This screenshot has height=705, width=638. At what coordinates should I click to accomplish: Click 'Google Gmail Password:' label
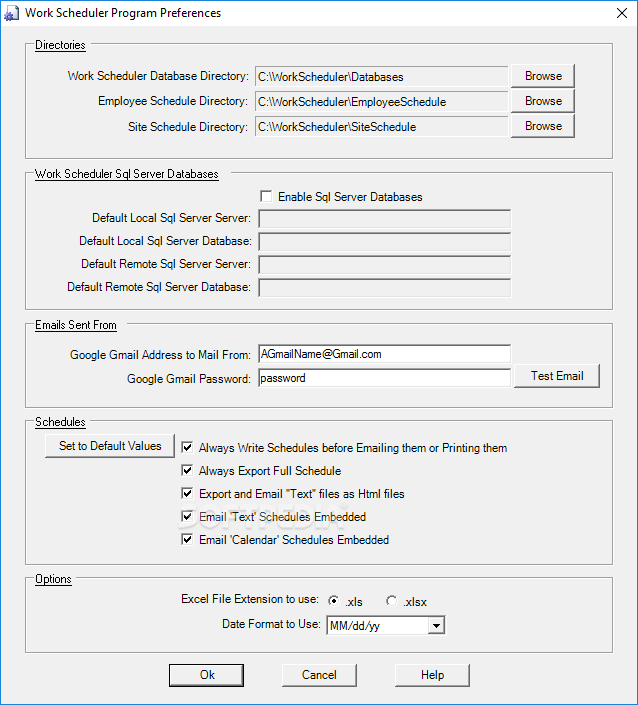point(189,379)
